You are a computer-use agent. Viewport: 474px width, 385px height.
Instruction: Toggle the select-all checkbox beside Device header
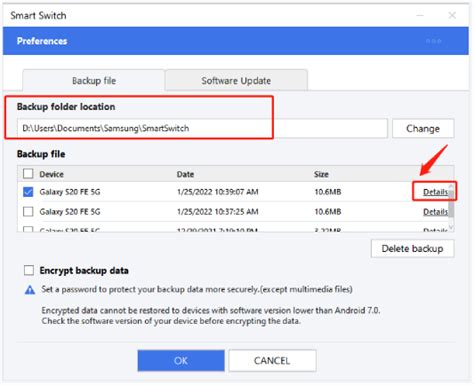coord(28,173)
